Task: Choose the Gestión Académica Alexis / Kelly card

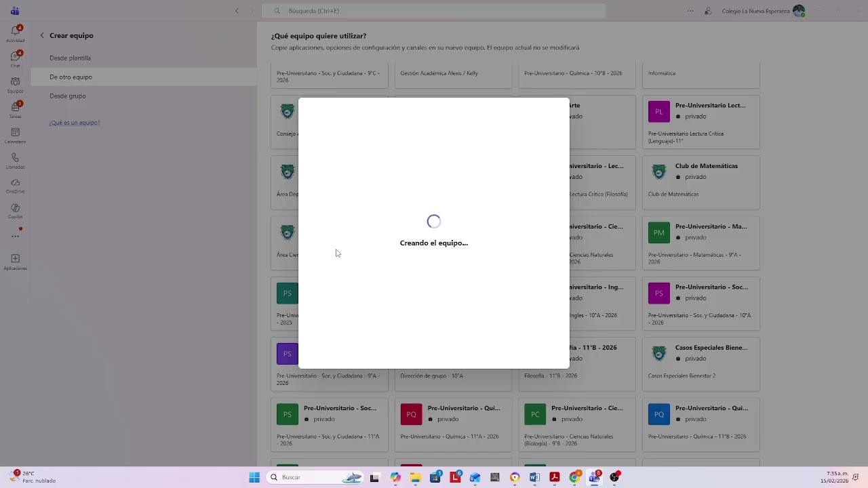Action: click(x=454, y=75)
